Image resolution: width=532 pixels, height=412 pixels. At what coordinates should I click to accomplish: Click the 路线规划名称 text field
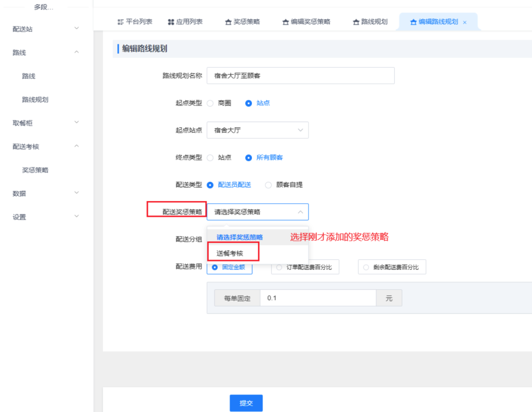pyautogui.click(x=300, y=75)
